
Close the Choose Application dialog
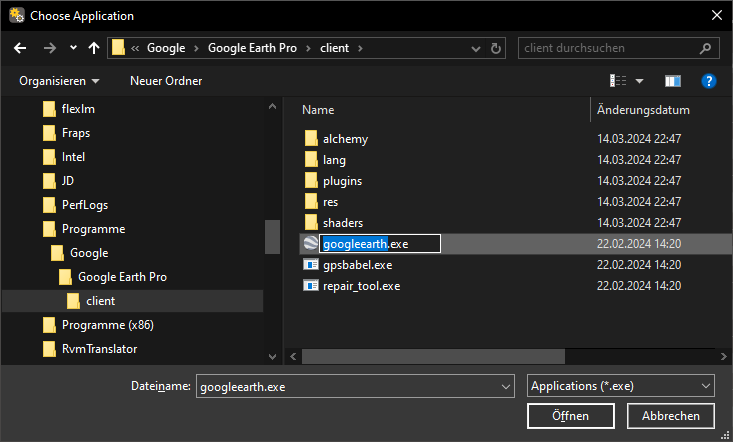point(717,15)
